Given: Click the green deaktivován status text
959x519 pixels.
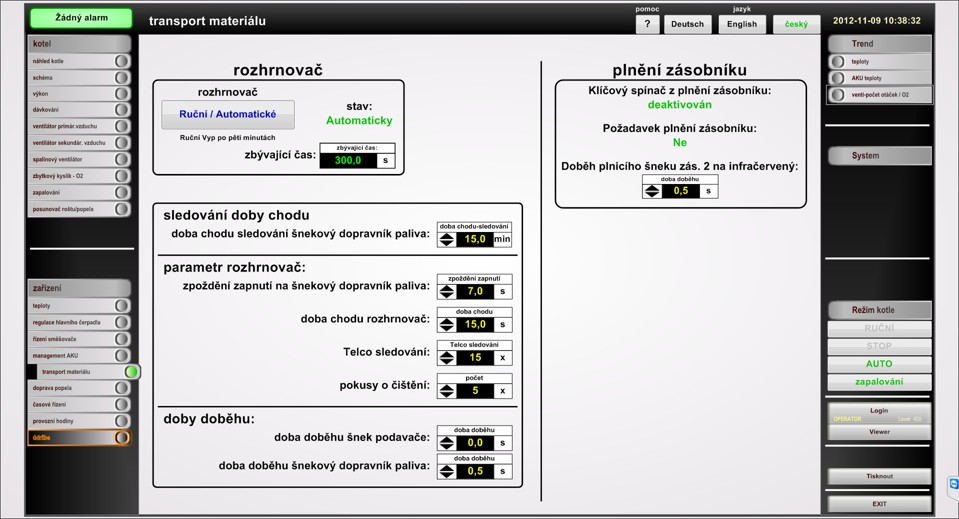Looking at the screenshot, I should point(679,105).
